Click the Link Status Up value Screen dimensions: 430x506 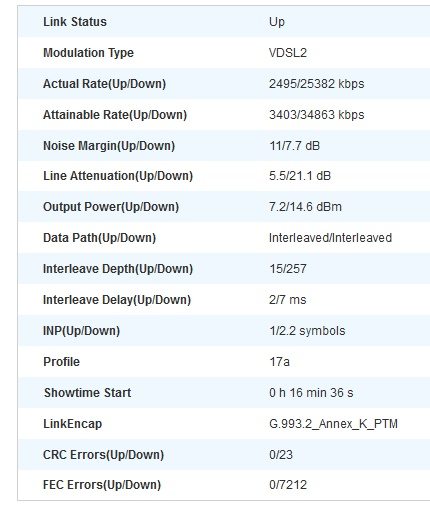[277, 22]
